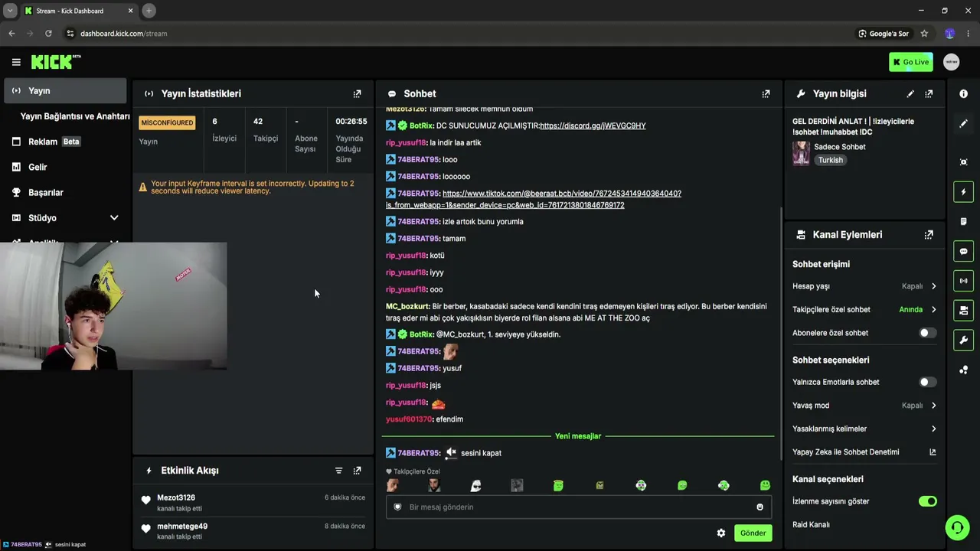Open Hesap yaşı options chevron
The height and width of the screenshot is (551, 980).
933,286
